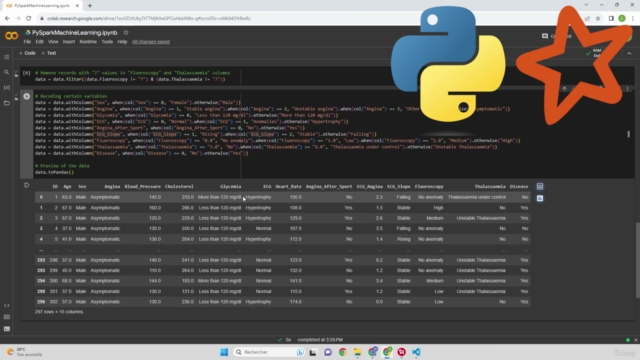Open the Comment icon in Colab header
Viewport: 640px width, 360px height.
[x=545, y=36]
